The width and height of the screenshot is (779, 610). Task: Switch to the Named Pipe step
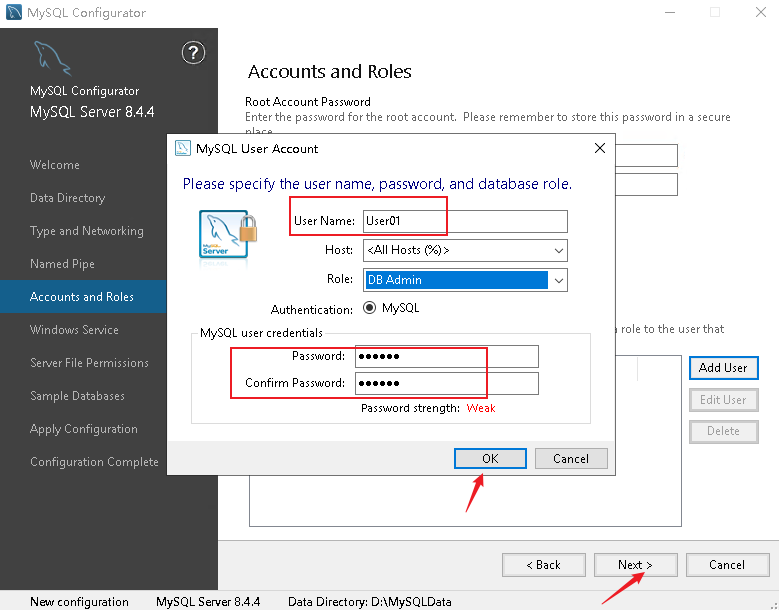(62, 264)
